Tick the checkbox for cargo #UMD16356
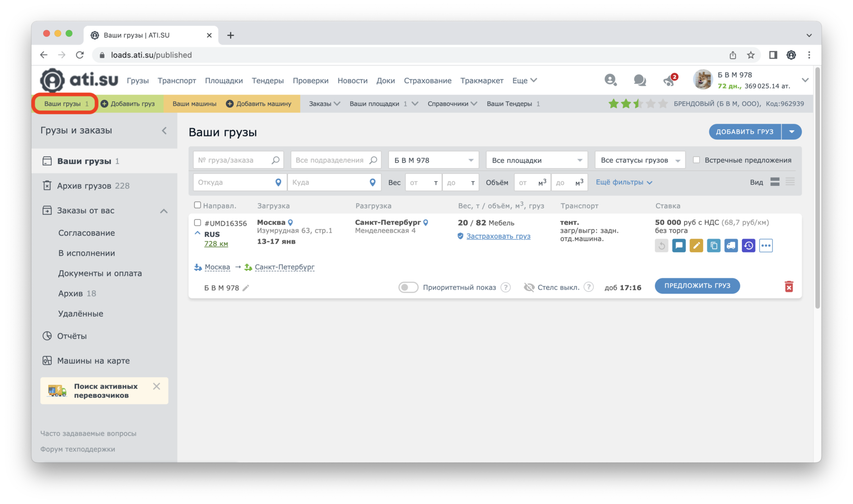The height and width of the screenshot is (504, 853). tap(198, 222)
